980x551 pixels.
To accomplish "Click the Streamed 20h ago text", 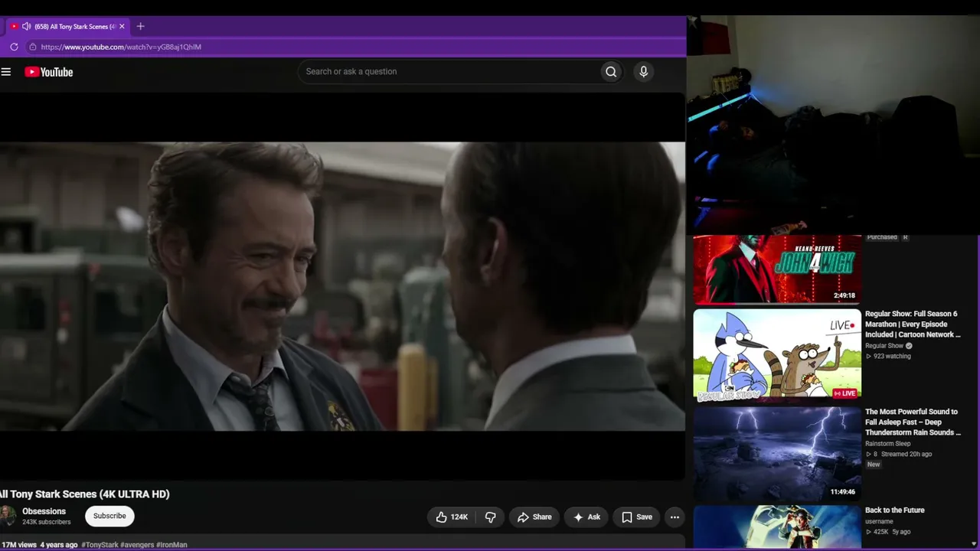I will click(x=906, y=455).
